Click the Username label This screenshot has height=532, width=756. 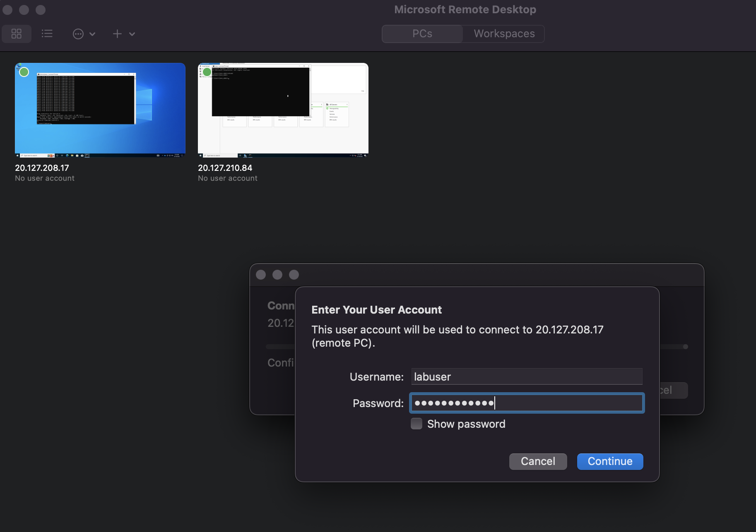376,377
